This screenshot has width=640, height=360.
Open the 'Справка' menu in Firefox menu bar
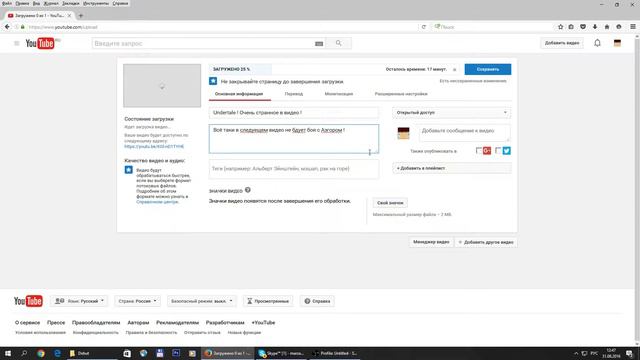click(120, 3)
